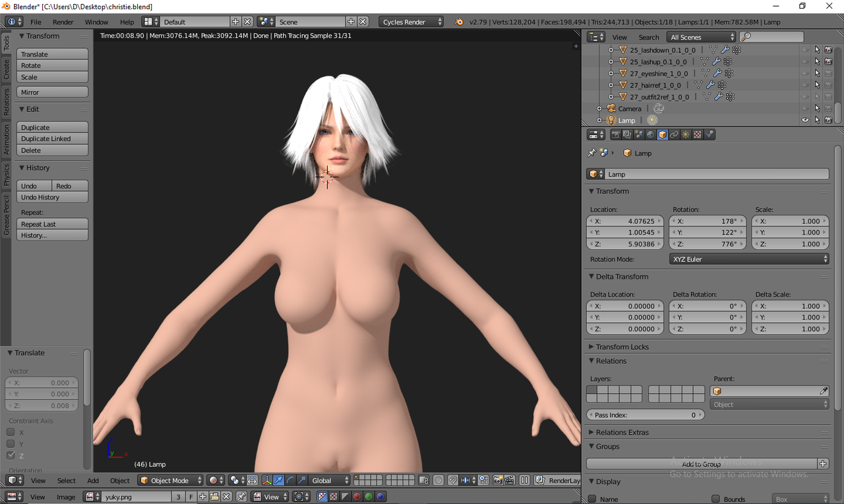Click the Blender logo in the info header
Image resolution: width=844 pixels, height=504 pixels.
[459, 22]
